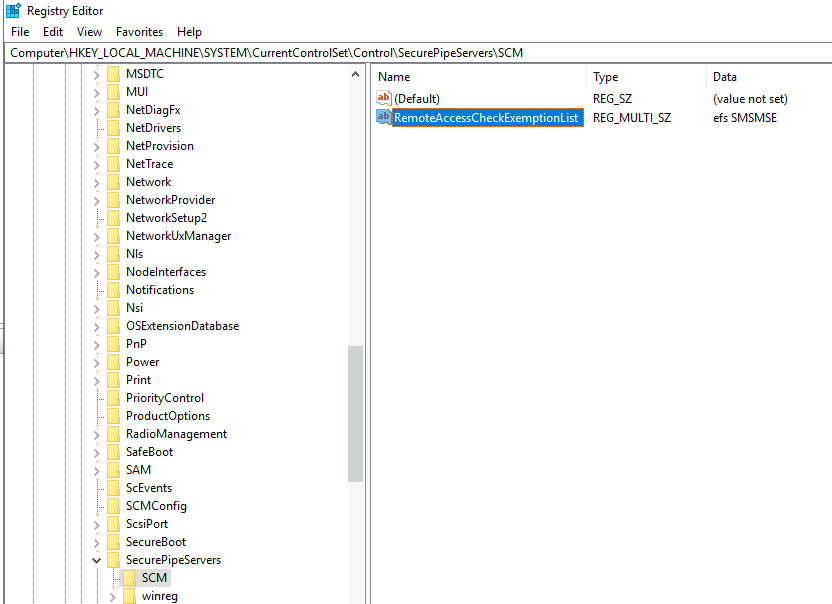
Task: Select the Nsi folder icon
Action: tap(113, 308)
